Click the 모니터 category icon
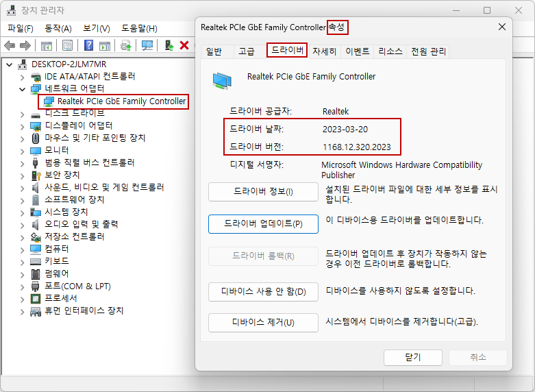The image size is (535, 392). click(x=36, y=151)
